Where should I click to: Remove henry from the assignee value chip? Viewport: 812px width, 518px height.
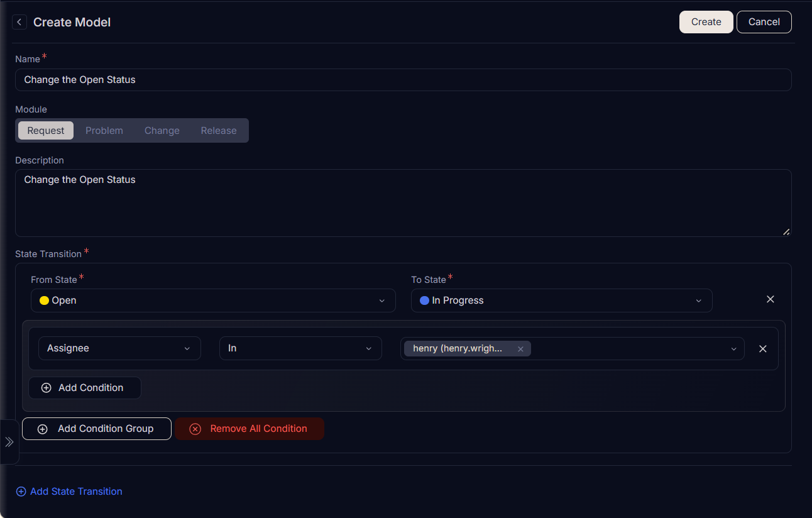pyautogui.click(x=520, y=349)
